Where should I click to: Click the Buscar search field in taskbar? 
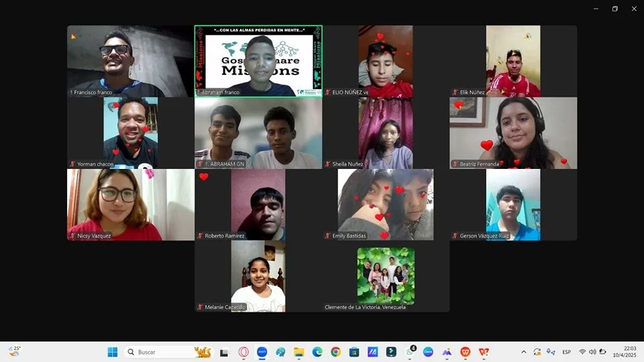tap(168, 352)
